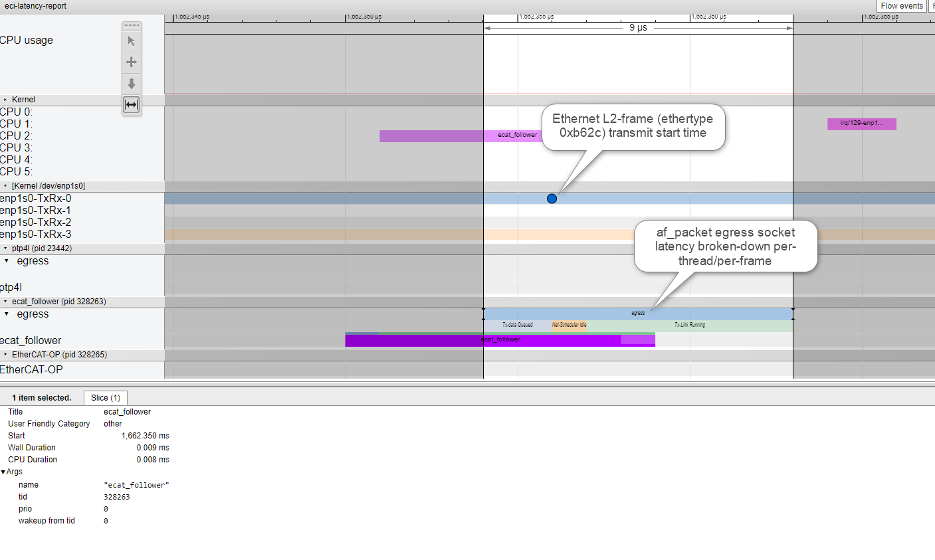Select the zoom tool in mouse mode
The width and height of the screenshot is (935, 560).
[132, 84]
